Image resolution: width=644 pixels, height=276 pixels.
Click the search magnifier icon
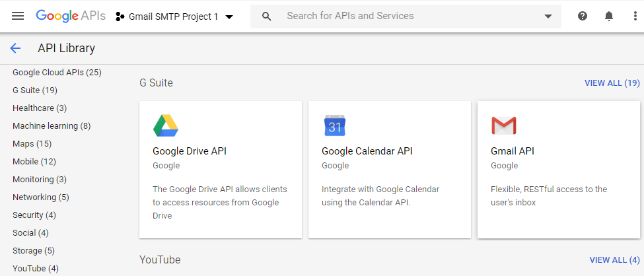(267, 17)
